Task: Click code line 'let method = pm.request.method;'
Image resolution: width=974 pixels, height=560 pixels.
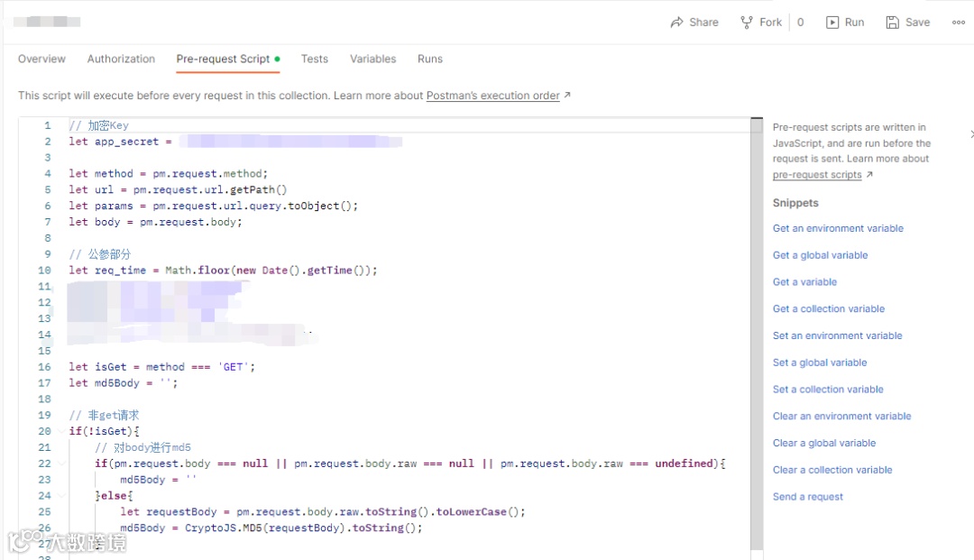Action: point(169,174)
